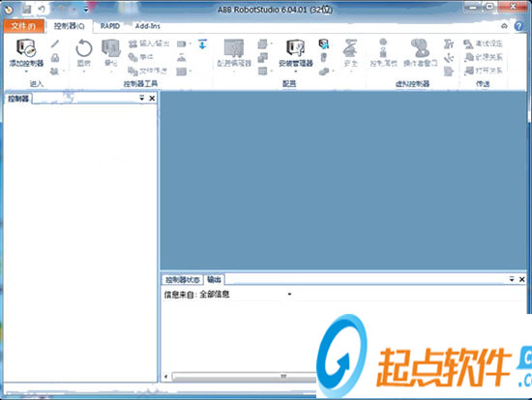Click the Restart (重启) circular arrow icon
This screenshot has width=532, height=400.
tap(84, 48)
